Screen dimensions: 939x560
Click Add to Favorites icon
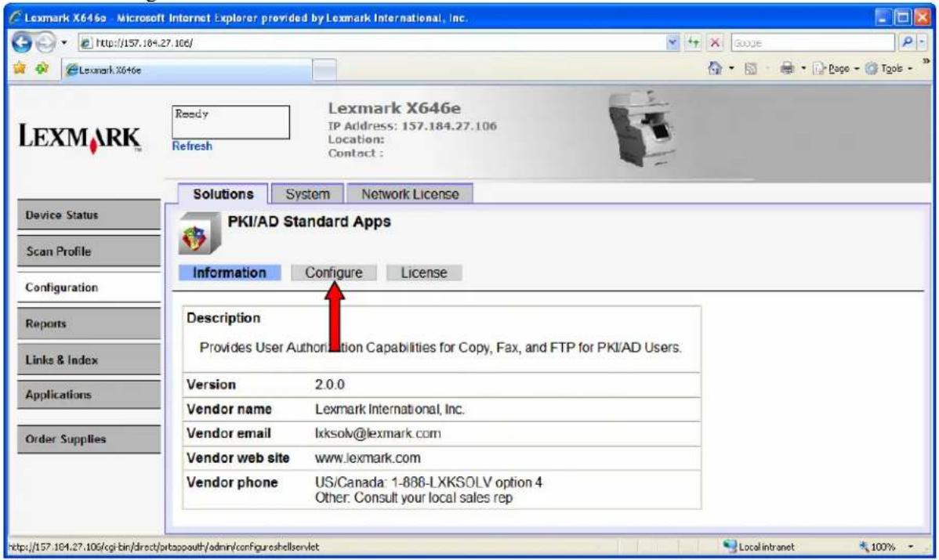pyautogui.click(x=42, y=68)
